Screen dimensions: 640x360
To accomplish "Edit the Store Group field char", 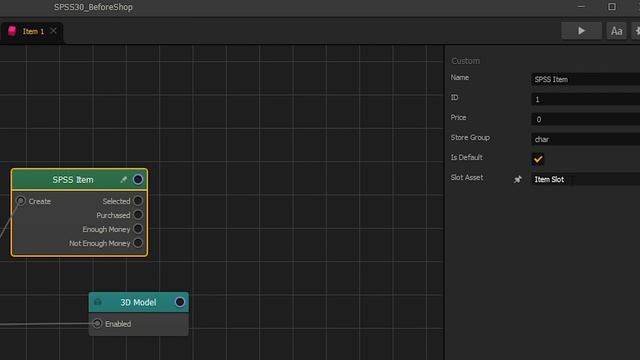I will pyautogui.click(x=585, y=139).
